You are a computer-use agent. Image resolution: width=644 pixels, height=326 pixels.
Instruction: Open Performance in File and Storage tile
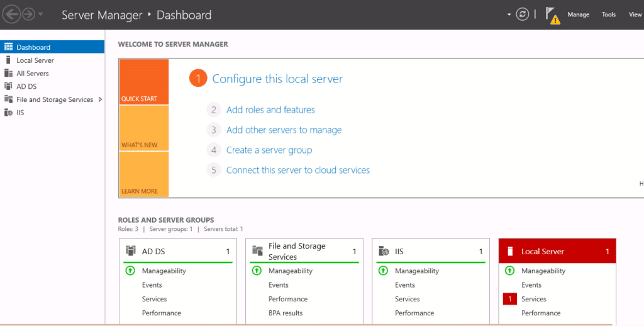pos(288,299)
